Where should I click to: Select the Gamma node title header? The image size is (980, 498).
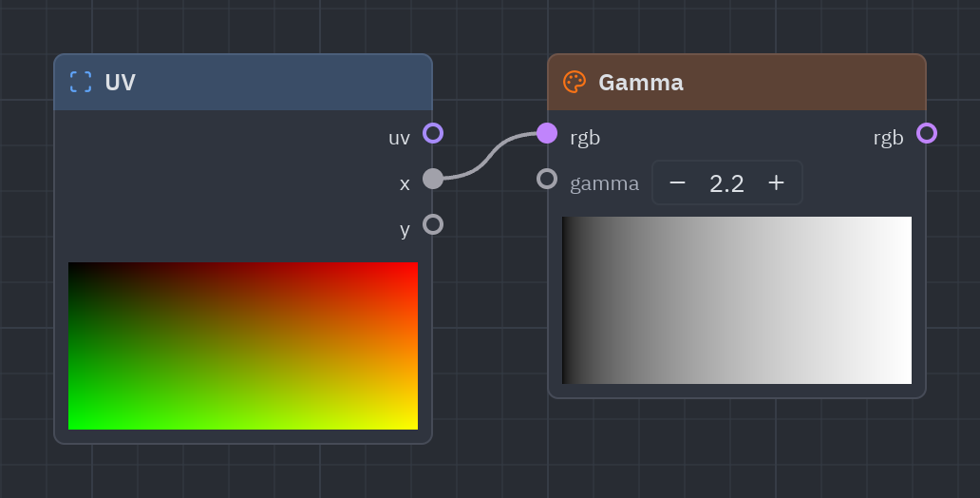point(737,83)
